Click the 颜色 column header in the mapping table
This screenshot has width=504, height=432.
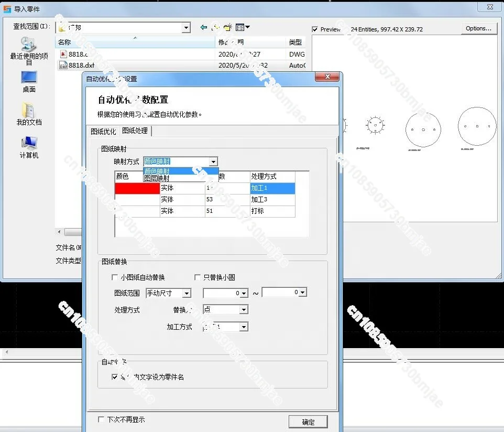click(x=129, y=176)
